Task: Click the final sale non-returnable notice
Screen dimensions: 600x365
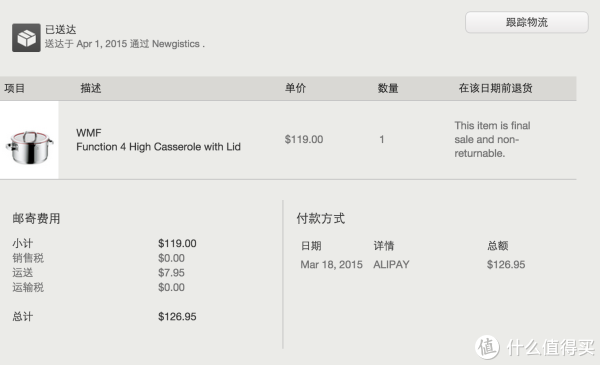Action: click(x=492, y=139)
